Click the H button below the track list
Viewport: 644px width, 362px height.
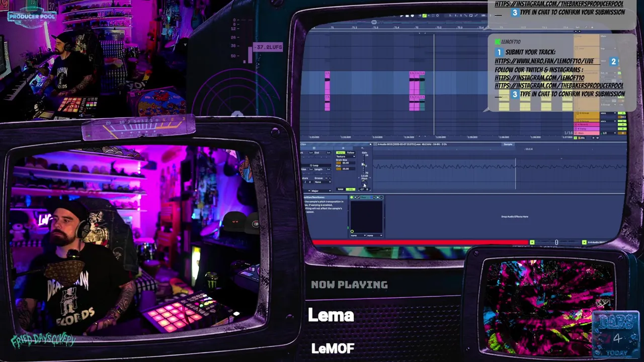pyautogui.click(x=593, y=138)
